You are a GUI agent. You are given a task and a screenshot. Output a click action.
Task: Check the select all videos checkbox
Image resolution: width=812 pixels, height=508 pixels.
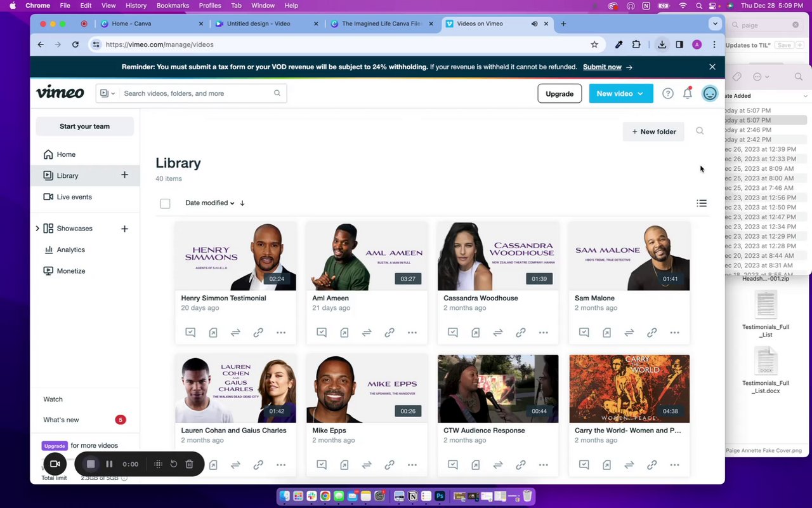coord(165,203)
